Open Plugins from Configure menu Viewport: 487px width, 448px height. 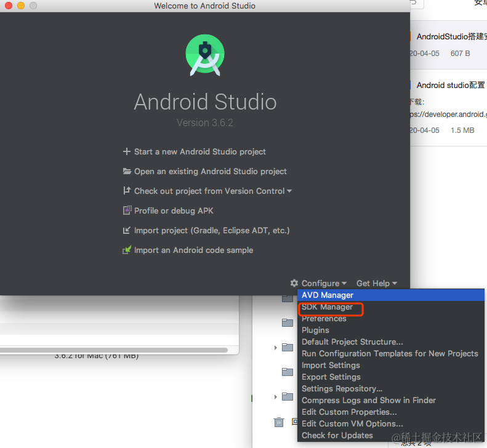pyautogui.click(x=390, y=330)
